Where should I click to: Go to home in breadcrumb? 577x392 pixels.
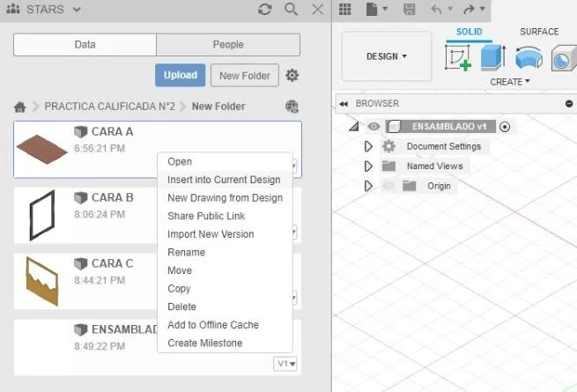pos(20,107)
